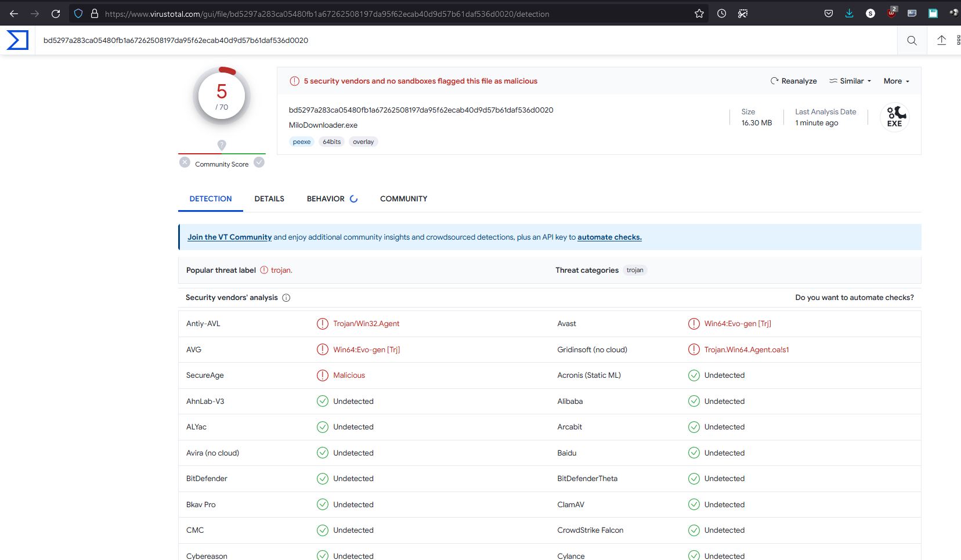Viewport: 961px width, 560px height.
Task: Bookmark page with star icon
Action: point(699,13)
